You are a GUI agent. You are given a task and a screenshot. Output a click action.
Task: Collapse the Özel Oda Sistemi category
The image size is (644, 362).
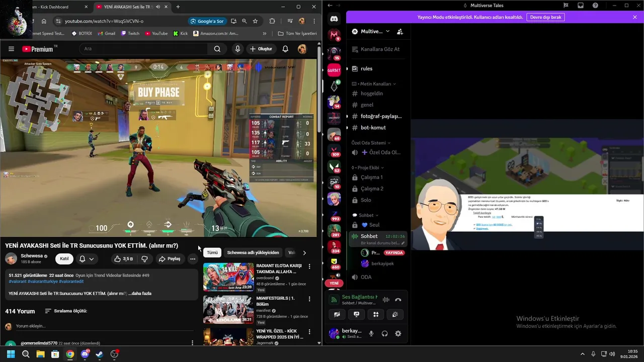click(371, 143)
